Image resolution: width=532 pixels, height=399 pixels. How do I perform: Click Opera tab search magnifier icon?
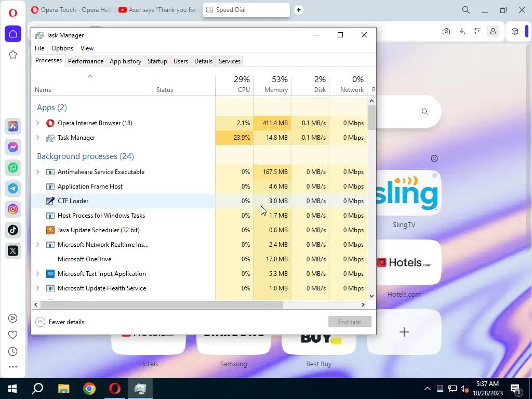466,10
